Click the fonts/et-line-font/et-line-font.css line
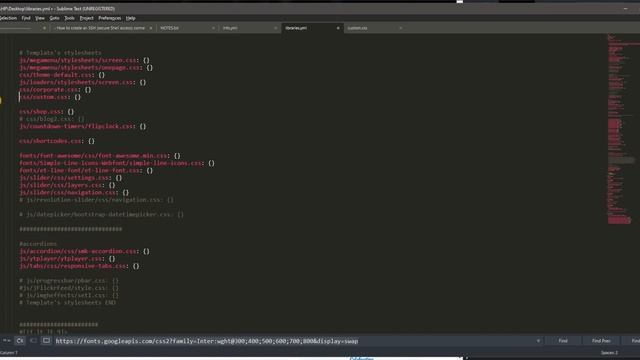Image resolution: width=640 pixels, height=360 pixels. [x=86, y=170]
